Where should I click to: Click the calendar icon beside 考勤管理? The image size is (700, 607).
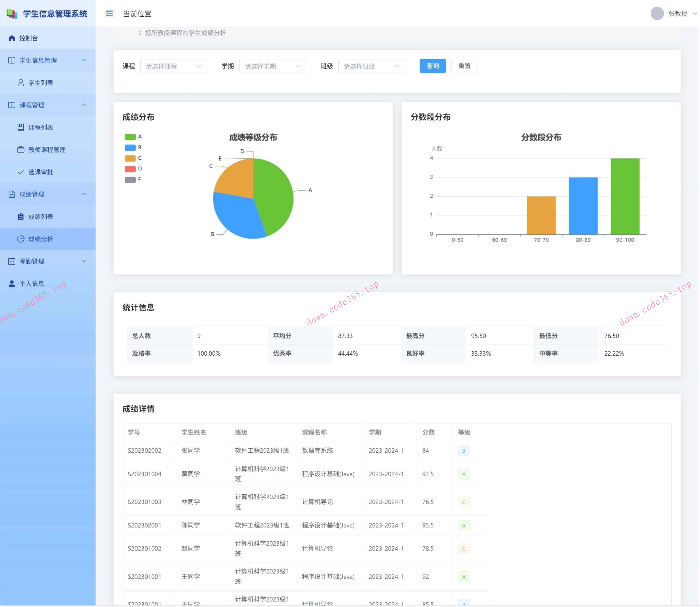tap(12, 261)
